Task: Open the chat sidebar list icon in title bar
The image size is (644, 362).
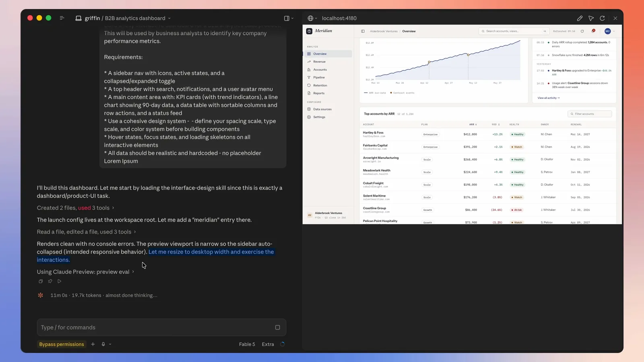Action: point(62,18)
